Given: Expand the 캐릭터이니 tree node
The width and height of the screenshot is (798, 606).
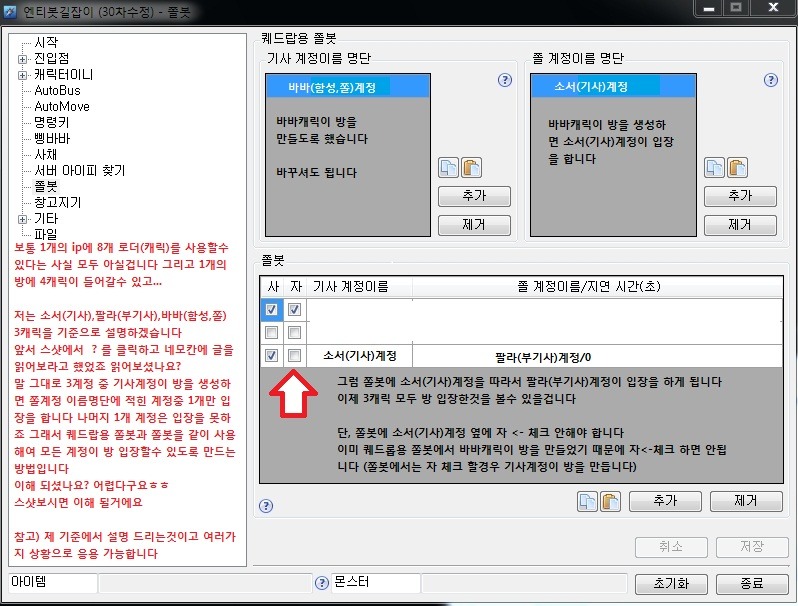Looking at the screenshot, I should click(x=22, y=75).
